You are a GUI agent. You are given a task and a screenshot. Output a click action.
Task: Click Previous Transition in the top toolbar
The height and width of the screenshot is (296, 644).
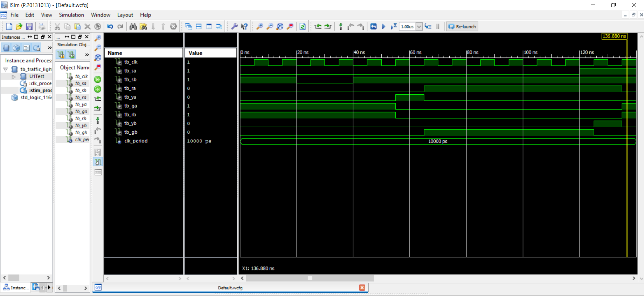[x=318, y=26]
